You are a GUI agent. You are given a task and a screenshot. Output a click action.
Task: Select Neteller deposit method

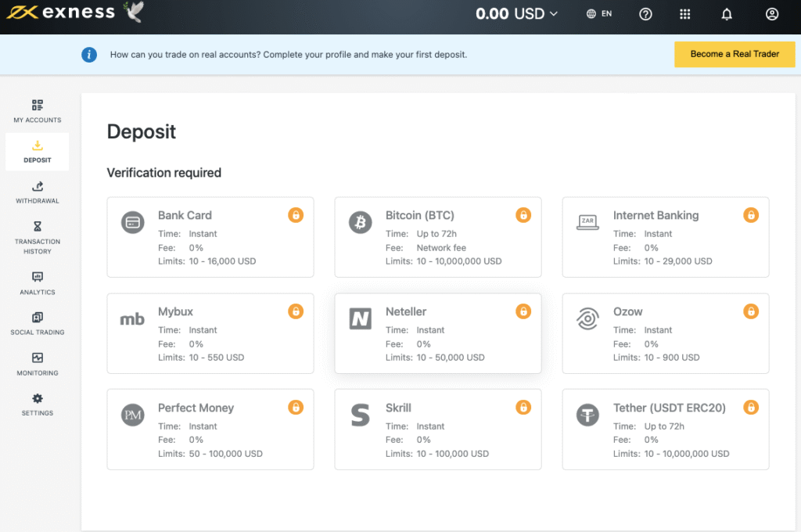coord(437,334)
